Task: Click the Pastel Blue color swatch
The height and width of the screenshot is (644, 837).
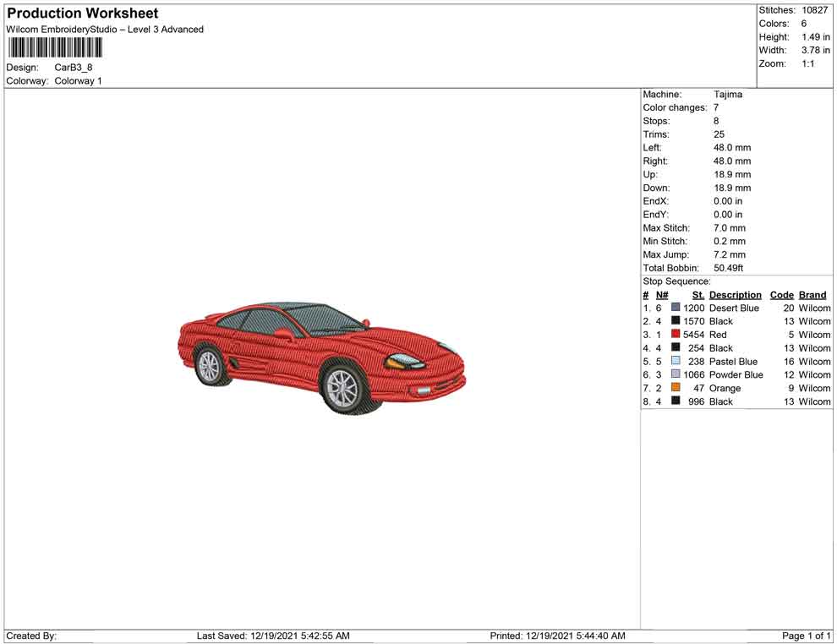Action: click(676, 362)
